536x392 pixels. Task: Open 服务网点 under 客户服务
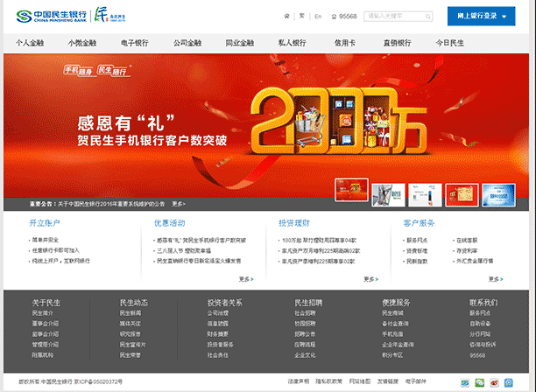(x=417, y=241)
